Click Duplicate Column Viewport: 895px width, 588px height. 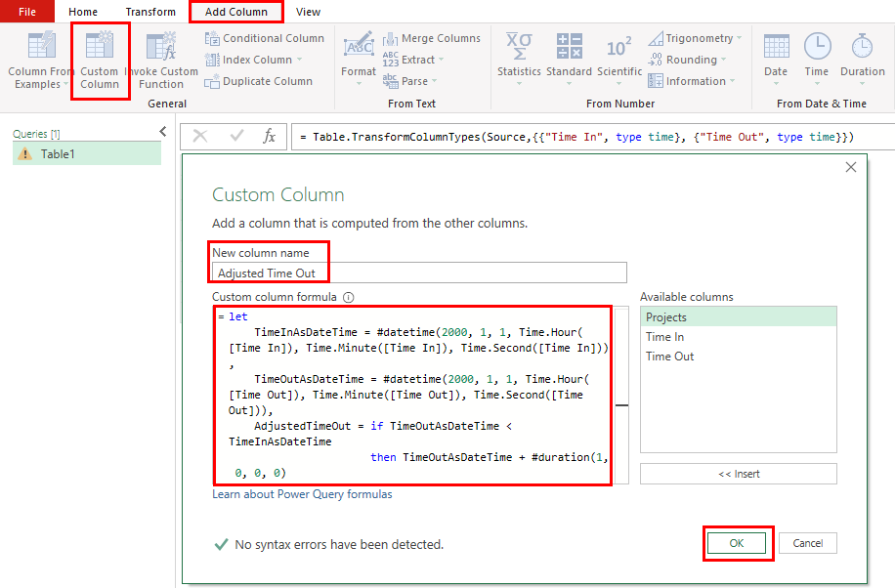[x=259, y=81]
